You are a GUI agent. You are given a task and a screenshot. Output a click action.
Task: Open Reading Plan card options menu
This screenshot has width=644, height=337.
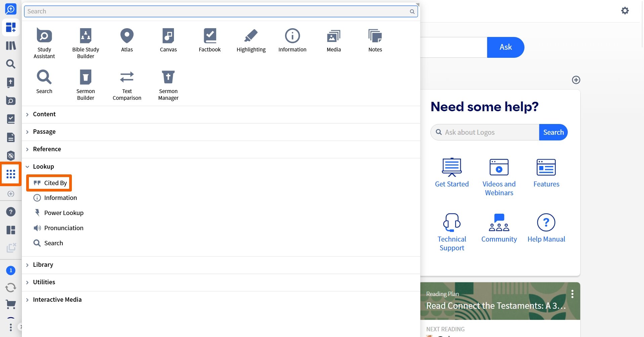572,294
